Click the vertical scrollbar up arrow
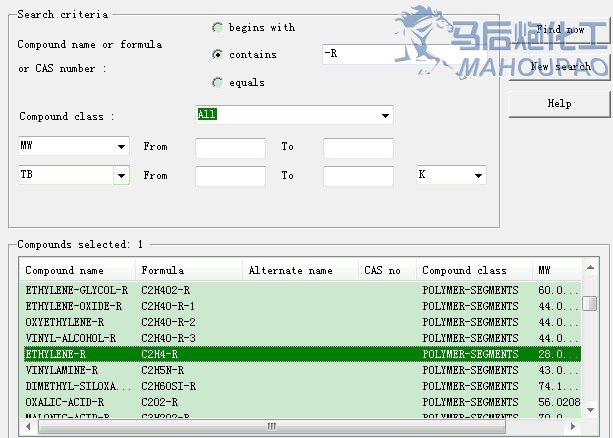This screenshot has height=438, width=613. click(590, 268)
